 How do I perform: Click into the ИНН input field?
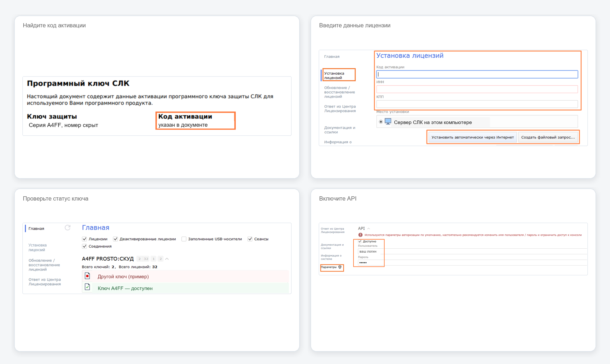tap(477, 89)
